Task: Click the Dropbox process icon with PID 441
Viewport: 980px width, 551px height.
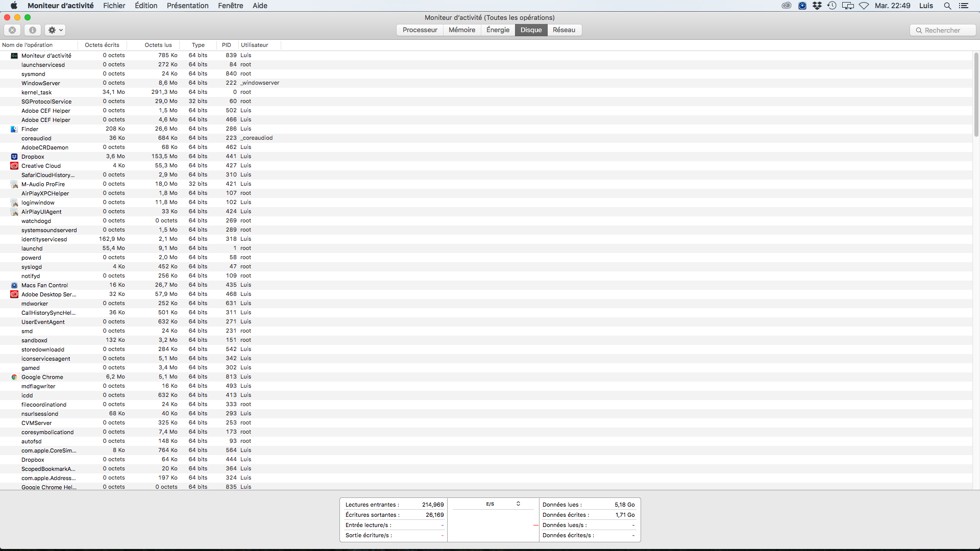Action: click(14, 157)
